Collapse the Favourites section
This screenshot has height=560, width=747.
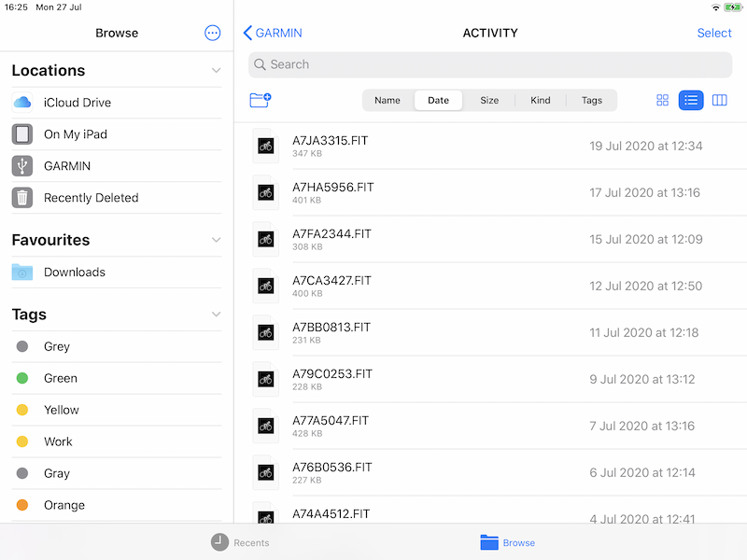(216, 240)
